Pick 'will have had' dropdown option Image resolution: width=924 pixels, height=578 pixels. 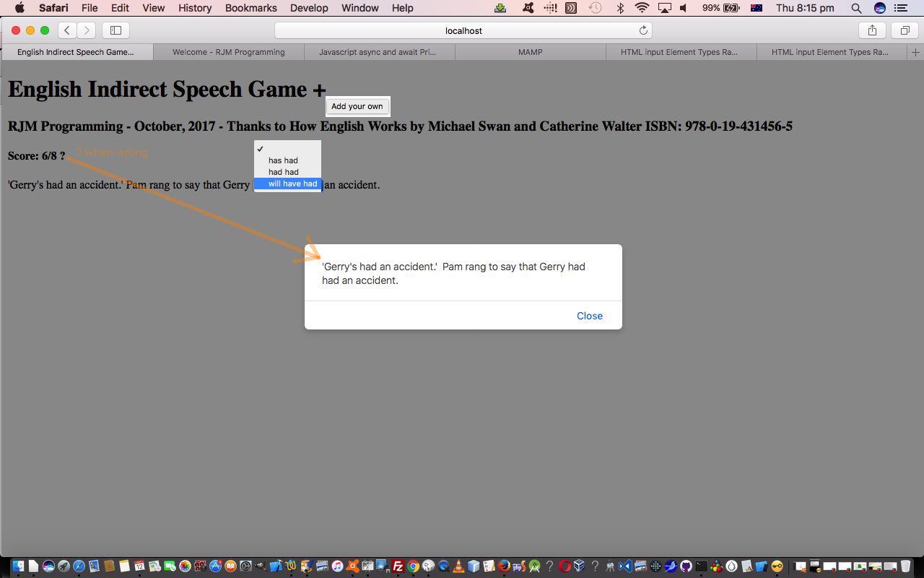(x=292, y=184)
